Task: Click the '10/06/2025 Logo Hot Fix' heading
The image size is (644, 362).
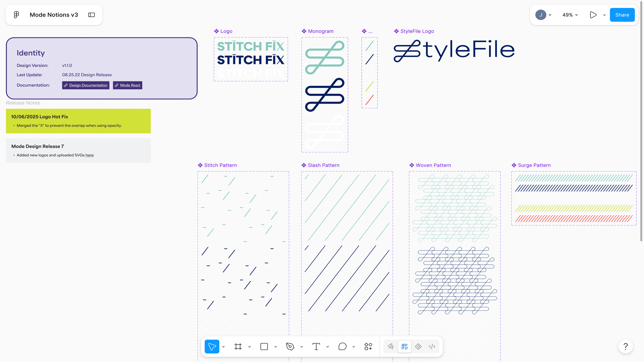Action: click(x=40, y=117)
